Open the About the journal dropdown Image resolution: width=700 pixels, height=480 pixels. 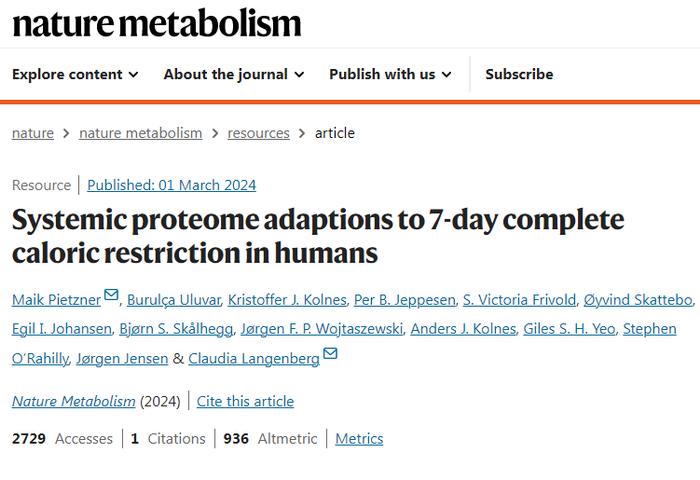pyautogui.click(x=234, y=74)
